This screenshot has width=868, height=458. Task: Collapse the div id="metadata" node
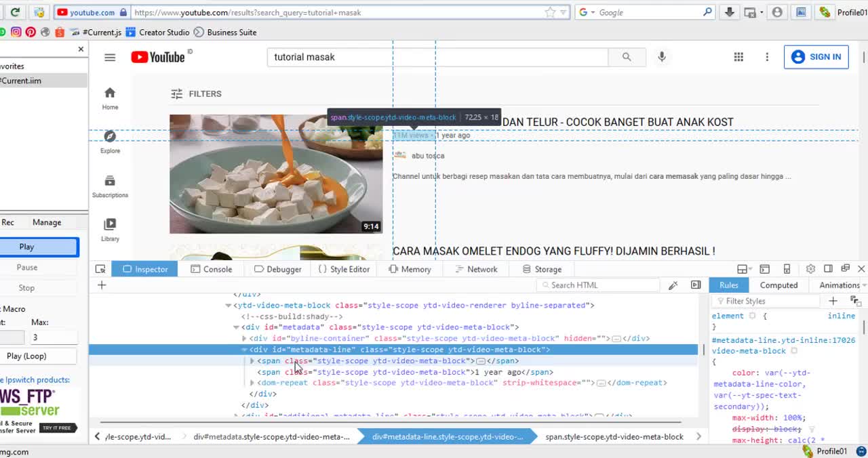pyautogui.click(x=236, y=327)
